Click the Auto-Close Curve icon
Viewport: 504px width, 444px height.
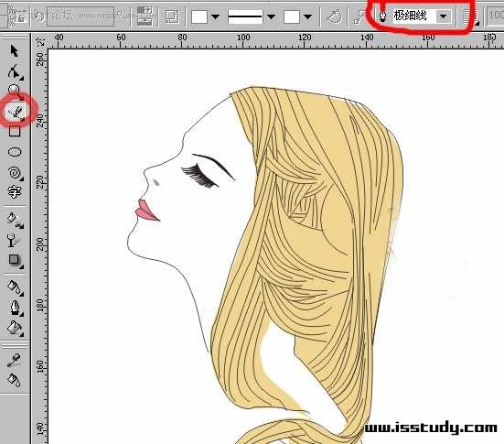(x=334, y=16)
